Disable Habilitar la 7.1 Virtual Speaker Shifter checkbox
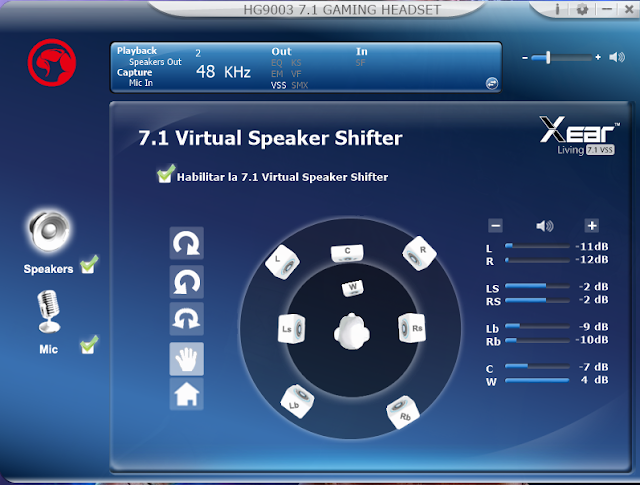This screenshot has width=640, height=485. [x=166, y=174]
